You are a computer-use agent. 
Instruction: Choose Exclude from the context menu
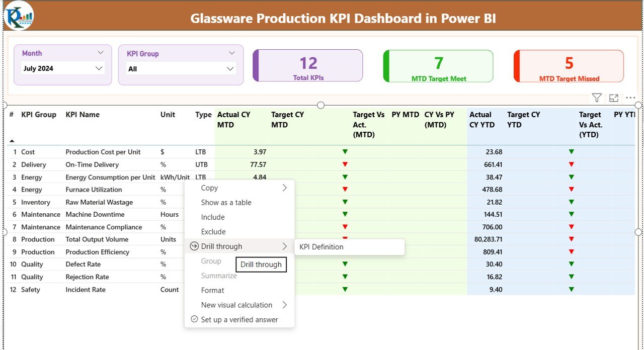(213, 231)
